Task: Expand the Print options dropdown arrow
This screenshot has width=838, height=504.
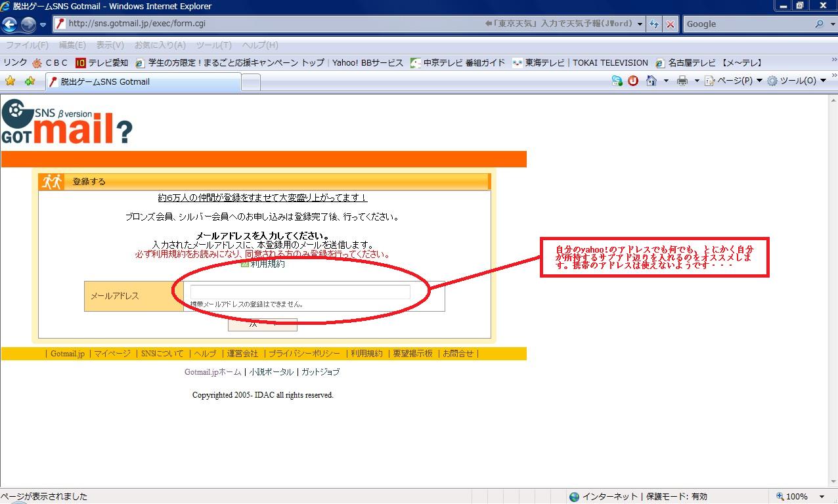Action: pyautogui.click(x=697, y=81)
